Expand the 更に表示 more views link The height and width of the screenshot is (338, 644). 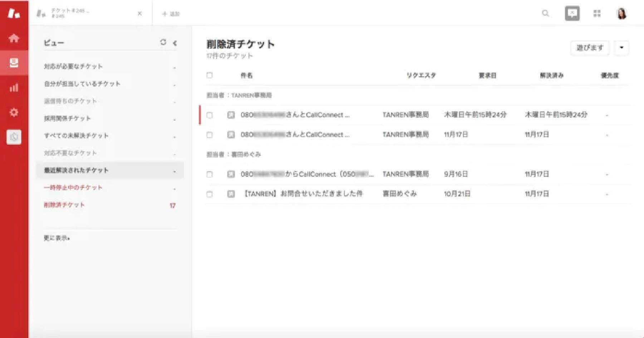click(x=57, y=238)
